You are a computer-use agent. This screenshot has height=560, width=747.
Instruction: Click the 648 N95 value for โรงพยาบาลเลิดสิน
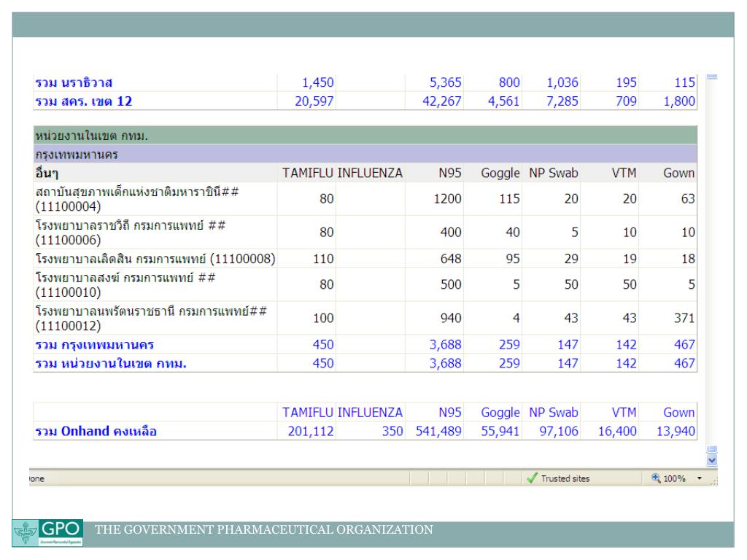tap(451, 259)
